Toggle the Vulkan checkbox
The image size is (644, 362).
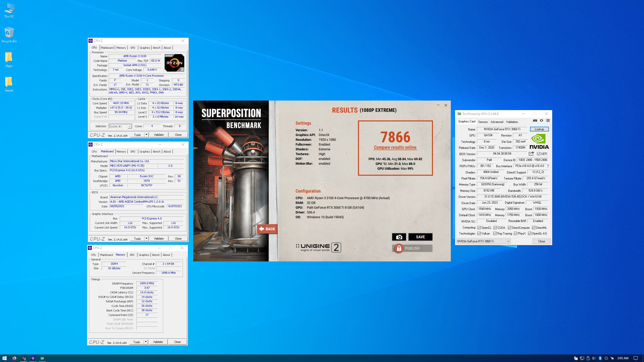click(x=479, y=234)
